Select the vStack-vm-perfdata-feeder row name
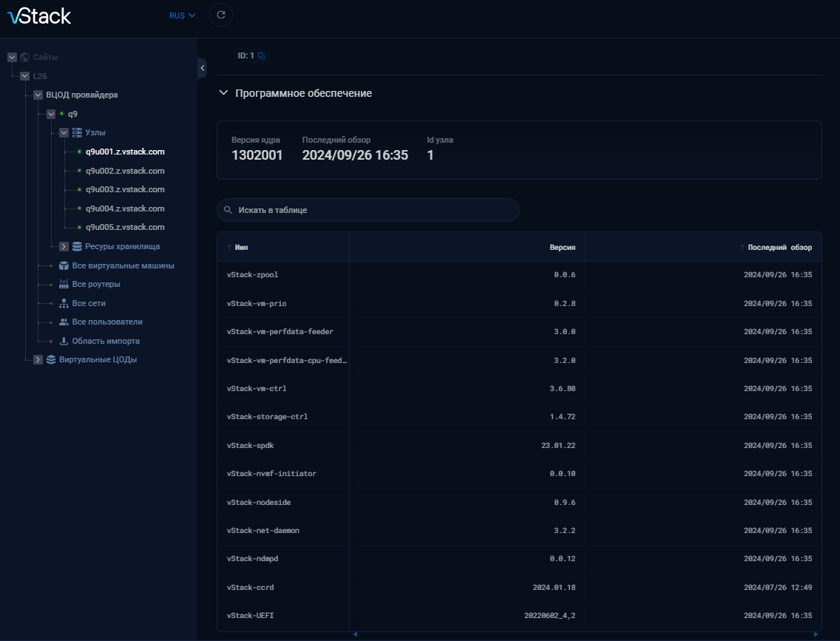840x641 pixels. [280, 332]
